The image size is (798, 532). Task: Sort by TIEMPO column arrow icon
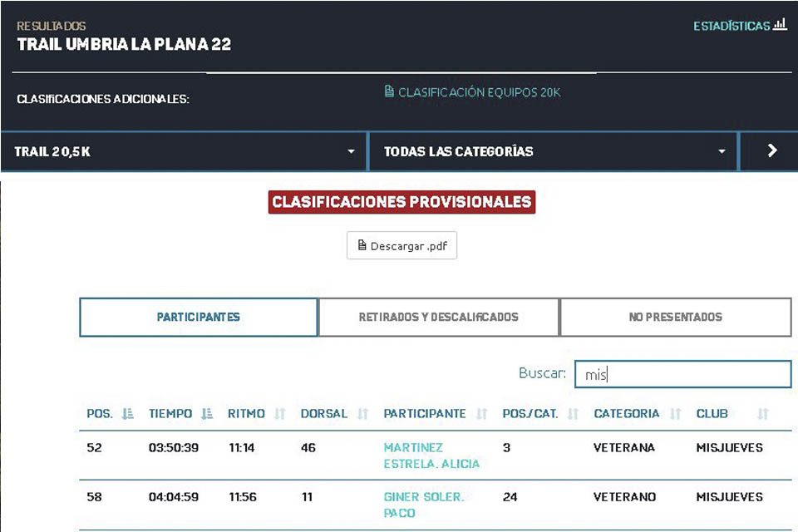click(x=207, y=414)
